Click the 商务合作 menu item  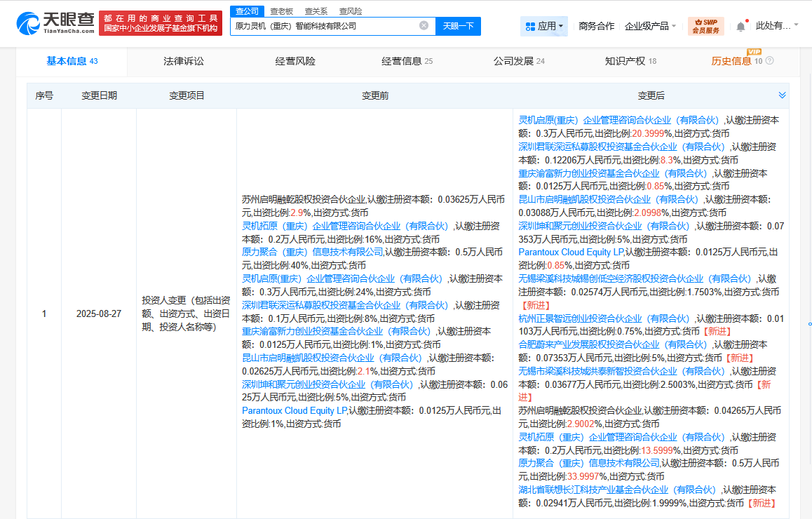[x=596, y=25]
